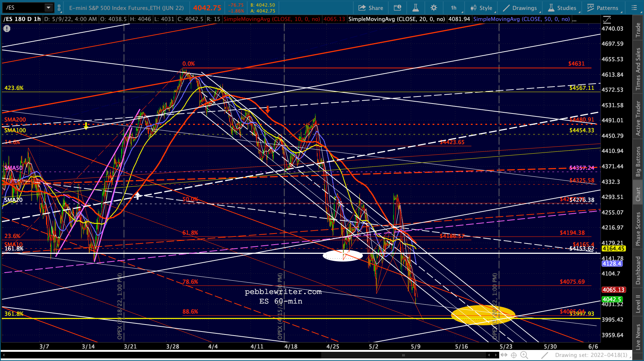
Task: Click the white ellipse drawing near 4141
Action: pos(343,255)
